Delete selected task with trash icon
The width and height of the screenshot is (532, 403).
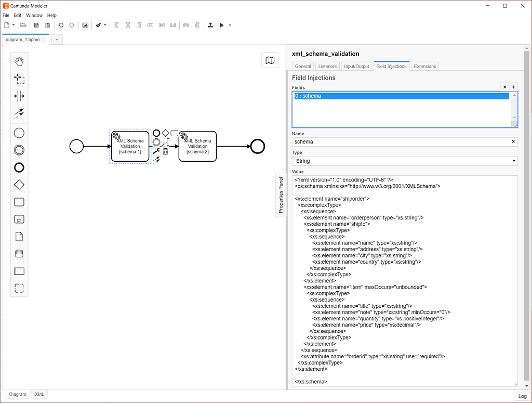[165, 151]
